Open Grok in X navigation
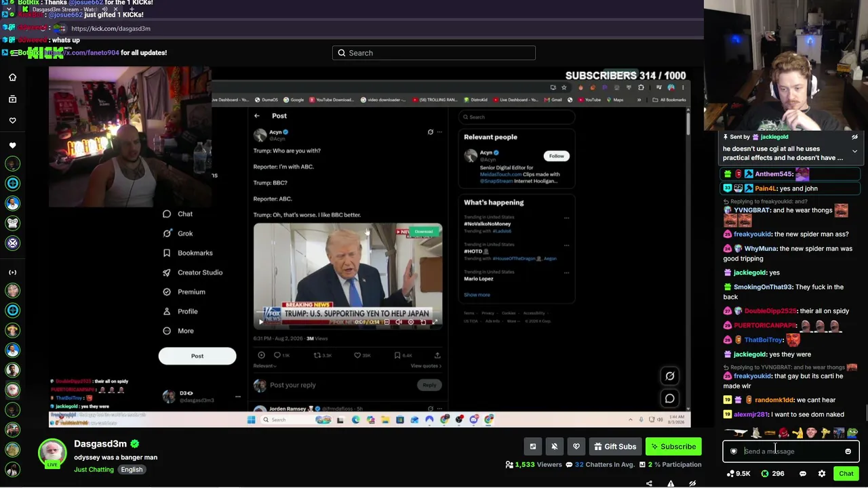The height and width of the screenshot is (488, 868). [x=178, y=233]
